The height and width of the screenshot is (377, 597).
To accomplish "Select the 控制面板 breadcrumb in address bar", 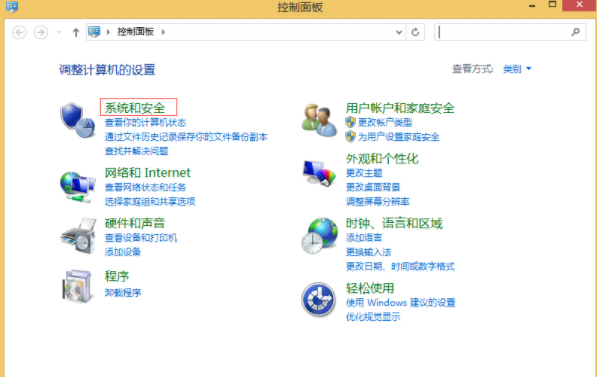I will pyautogui.click(x=135, y=32).
